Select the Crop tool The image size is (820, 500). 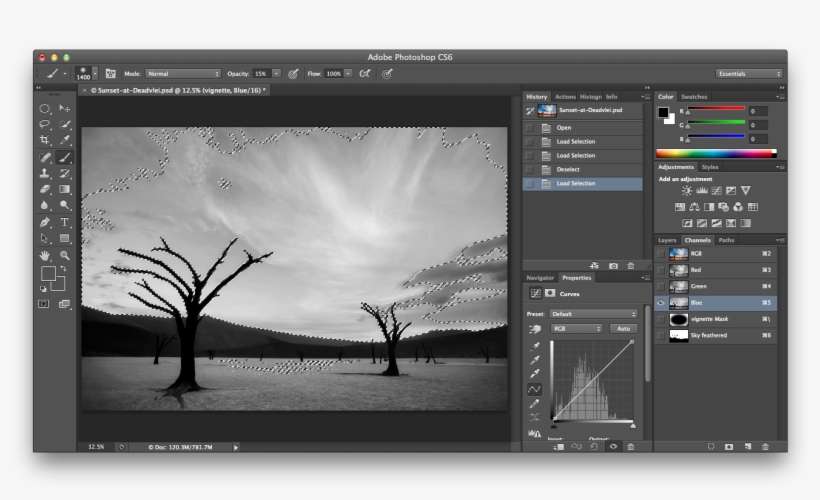pyautogui.click(x=45, y=140)
